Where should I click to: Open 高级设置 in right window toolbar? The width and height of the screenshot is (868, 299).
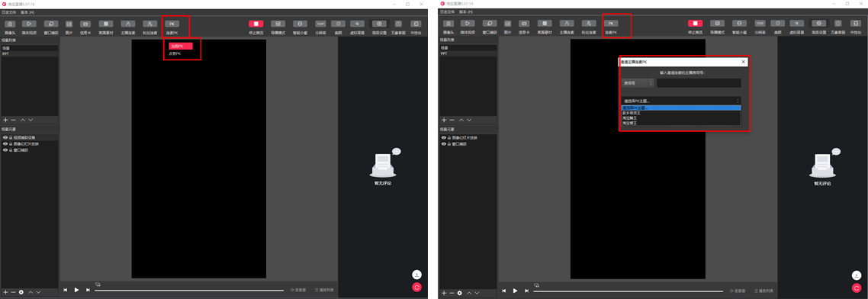click(x=818, y=27)
